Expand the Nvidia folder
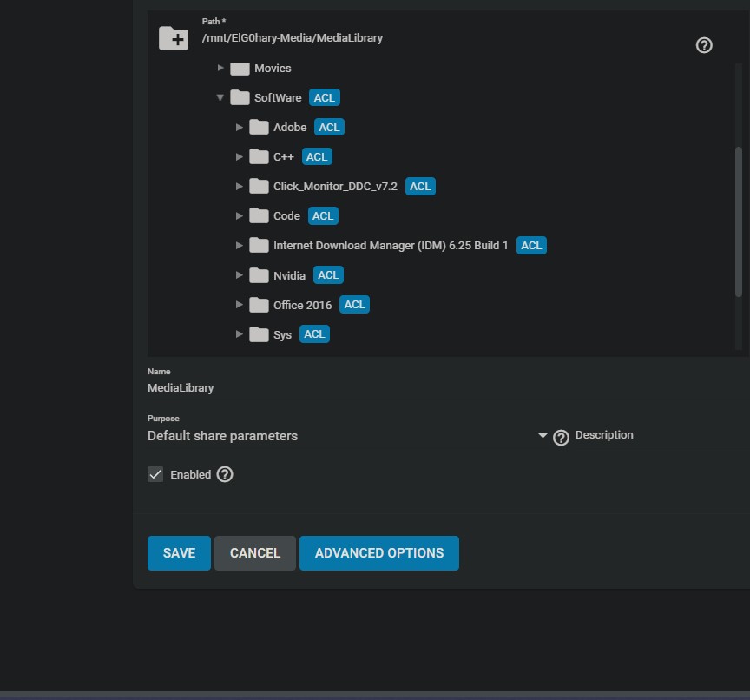This screenshot has height=700, width=750. [240, 275]
